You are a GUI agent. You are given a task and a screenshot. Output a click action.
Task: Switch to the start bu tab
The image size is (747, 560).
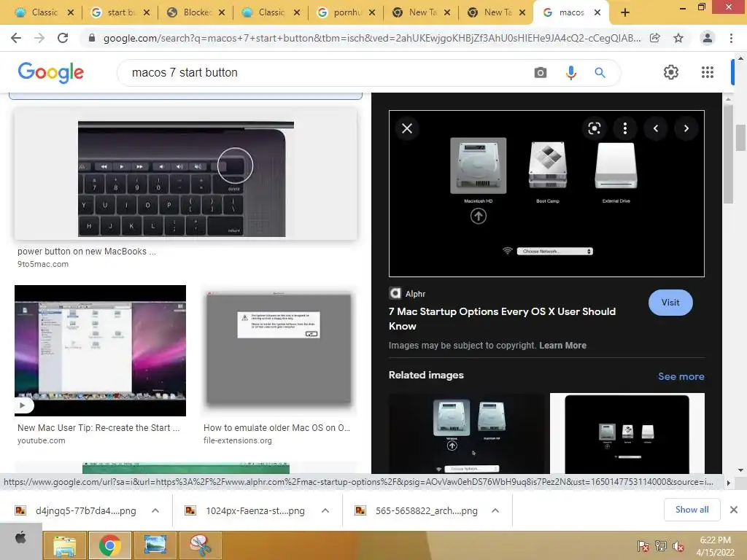[x=114, y=12]
